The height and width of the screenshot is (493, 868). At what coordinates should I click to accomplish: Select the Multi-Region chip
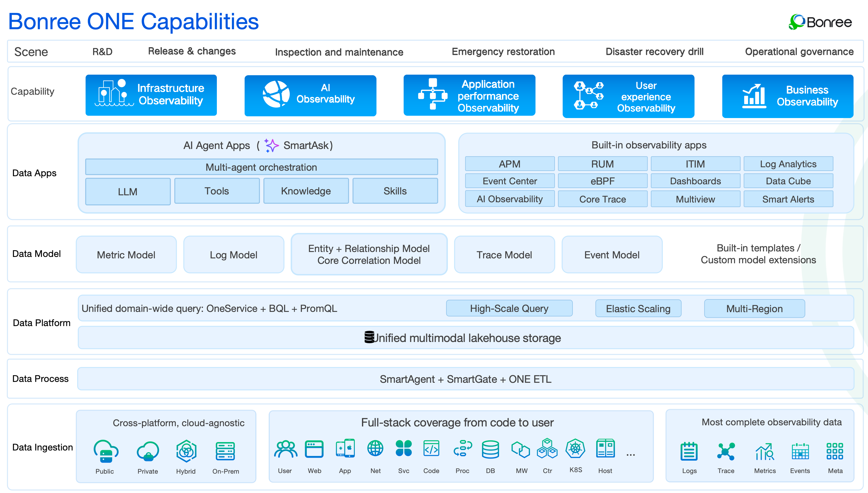755,308
